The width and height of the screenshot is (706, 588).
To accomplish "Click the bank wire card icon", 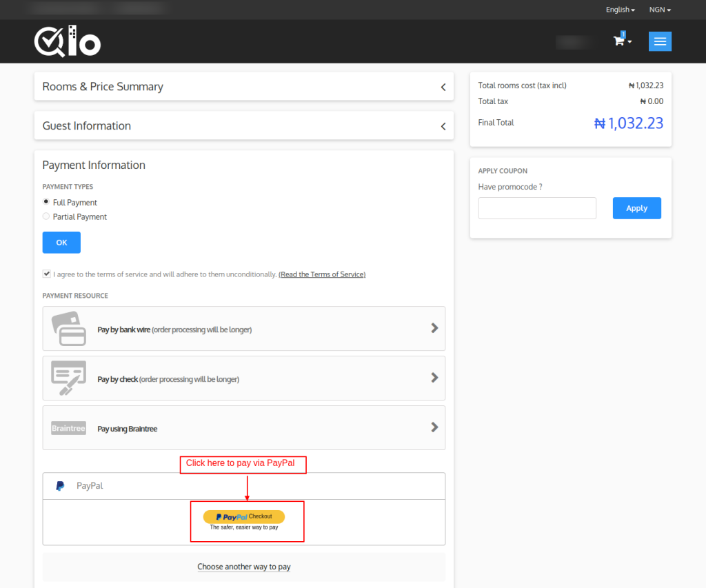I will coord(69,329).
